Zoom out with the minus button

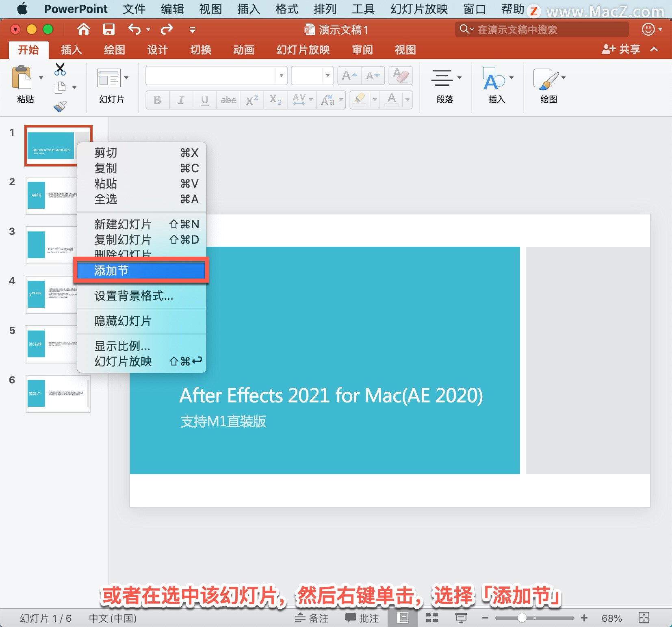(485, 618)
